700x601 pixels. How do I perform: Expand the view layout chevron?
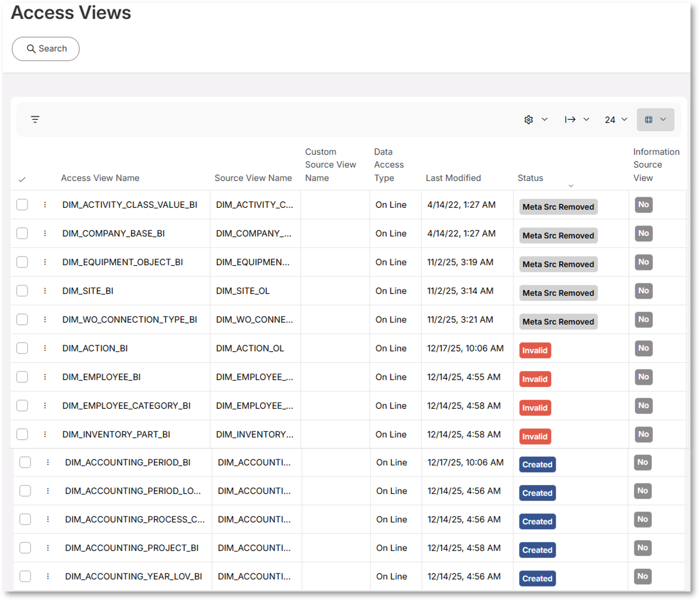point(663,119)
